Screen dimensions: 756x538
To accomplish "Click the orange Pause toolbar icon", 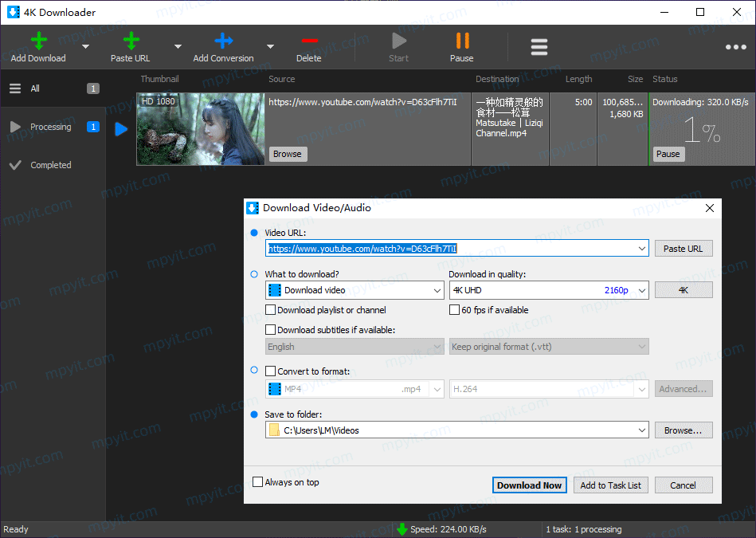I will click(x=462, y=41).
